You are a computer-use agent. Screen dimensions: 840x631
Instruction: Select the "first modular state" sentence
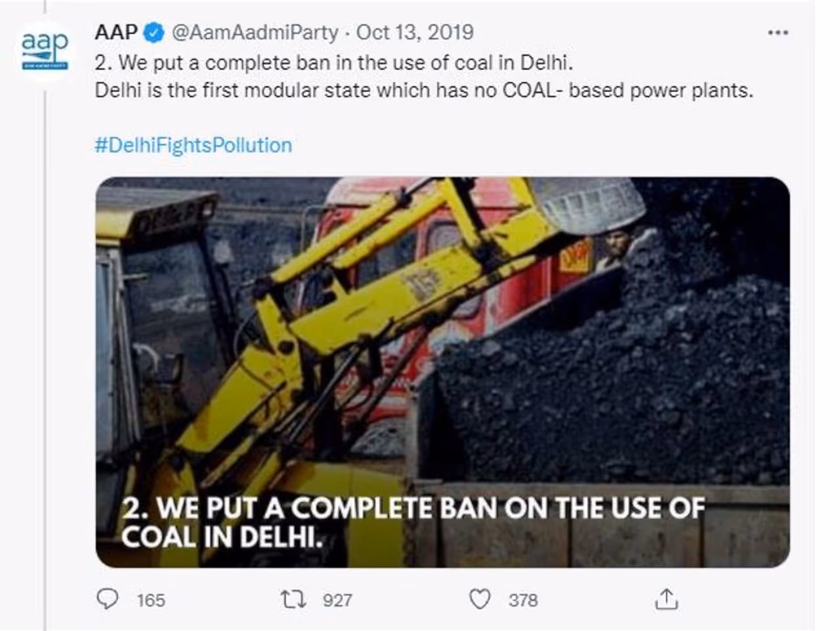coord(424,90)
